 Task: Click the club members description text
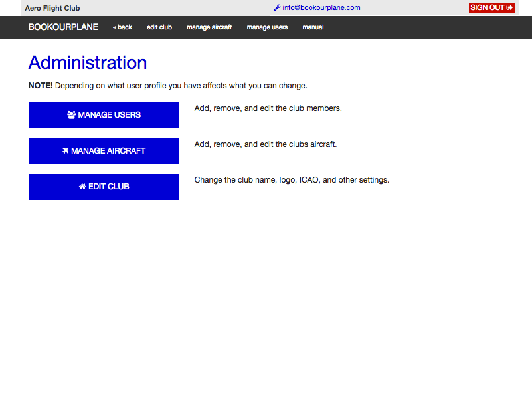(268, 108)
